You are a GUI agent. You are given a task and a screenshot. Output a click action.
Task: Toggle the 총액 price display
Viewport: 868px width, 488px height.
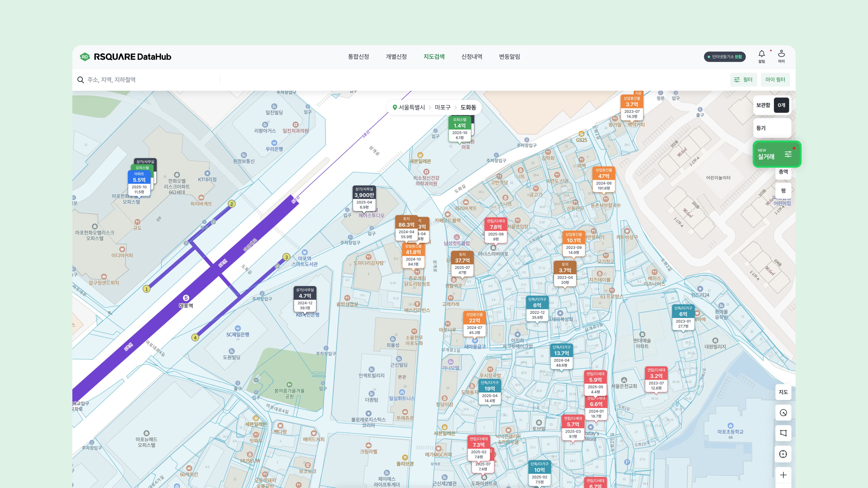(x=783, y=172)
